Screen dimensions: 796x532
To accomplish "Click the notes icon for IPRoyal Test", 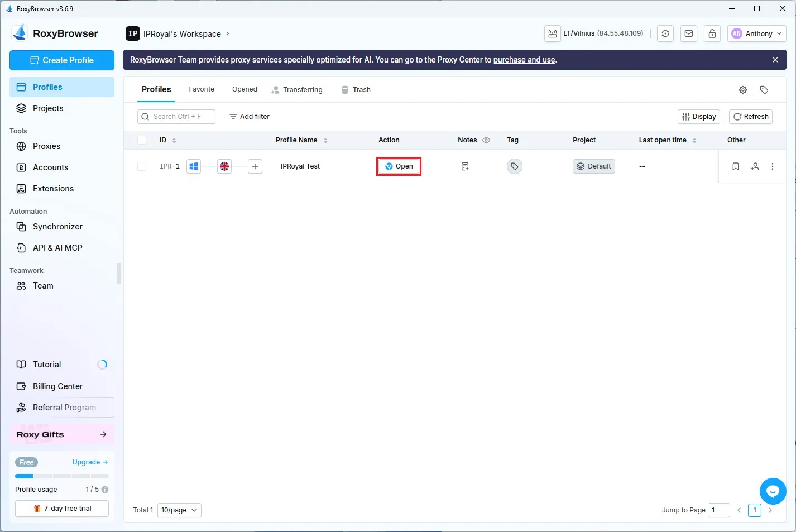I will [x=465, y=166].
